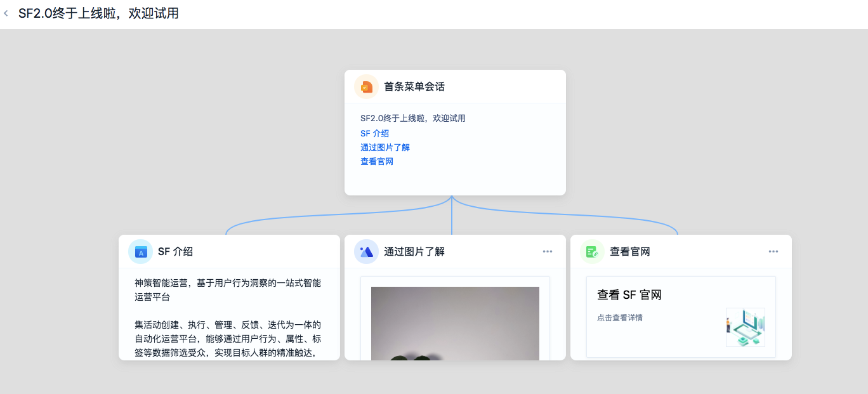Open the image preview in 通过图片了解 card
868x394 pixels.
[455, 324]
